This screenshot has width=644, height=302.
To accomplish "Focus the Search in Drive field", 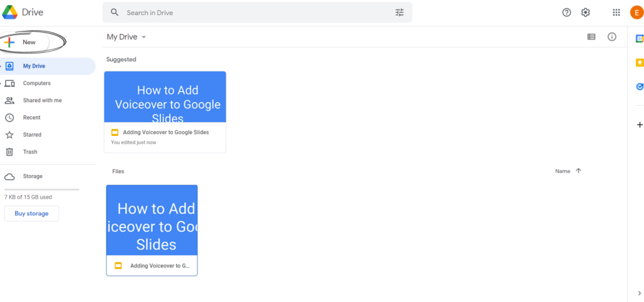I will click(257, 13).
